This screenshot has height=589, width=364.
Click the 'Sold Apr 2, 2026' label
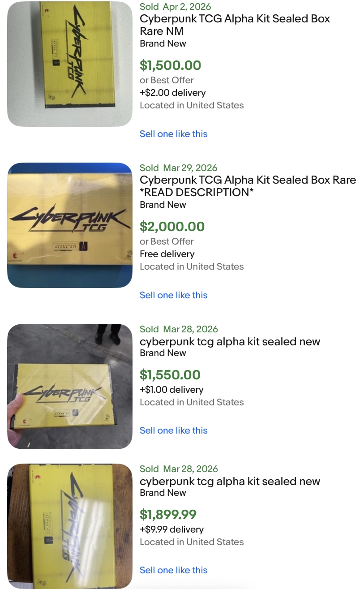(x=175, y=7)
